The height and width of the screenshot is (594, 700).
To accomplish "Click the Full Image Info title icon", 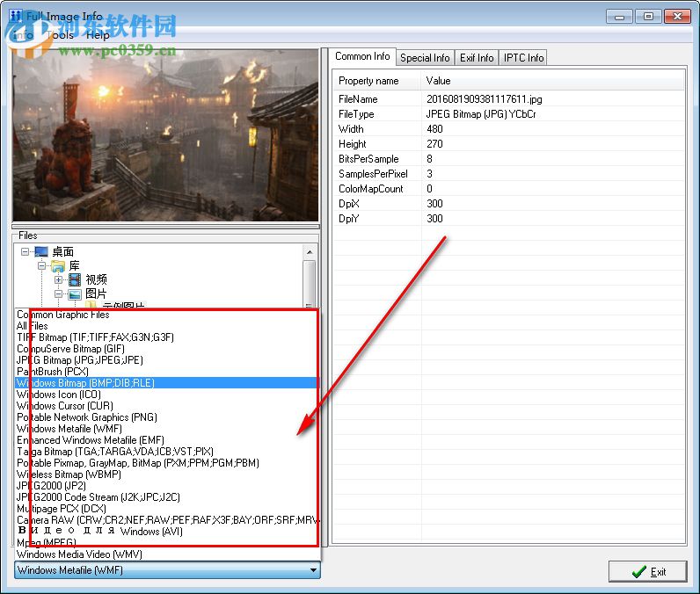I will tap(16, 16).
